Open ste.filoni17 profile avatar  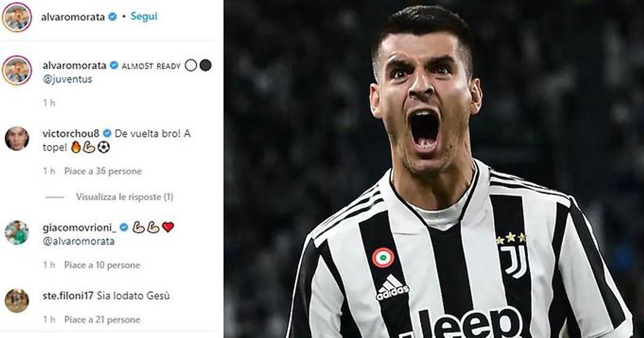point(17,300)
